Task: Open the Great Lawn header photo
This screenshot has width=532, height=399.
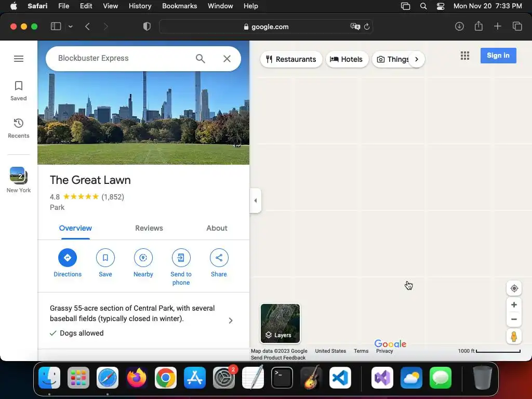Action: [143, 117]
